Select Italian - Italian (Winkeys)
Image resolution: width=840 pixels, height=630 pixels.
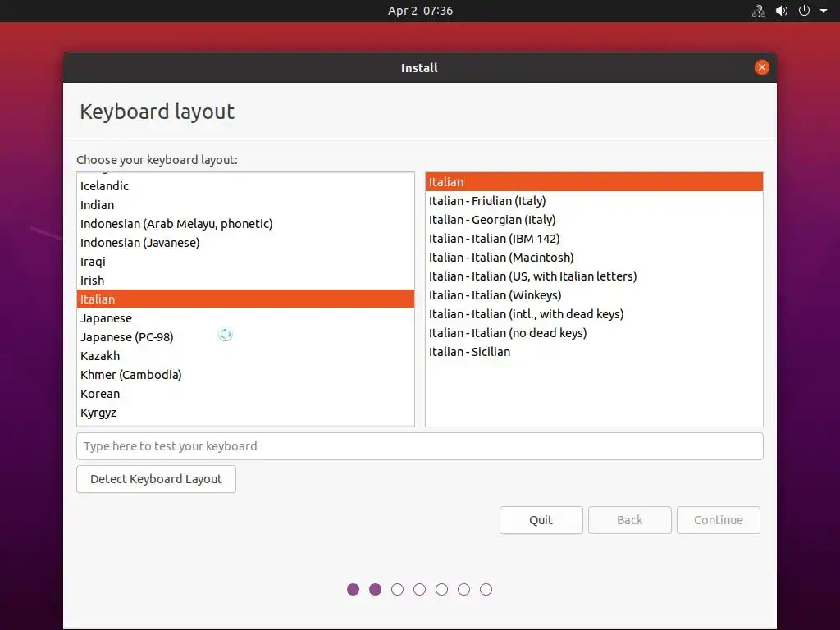coord(594,295)
